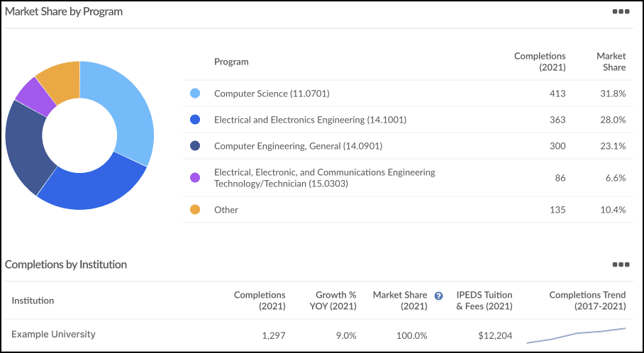Click the Completions by Institution heading
This screenshot has height=353, width=644.
[66, 265]
